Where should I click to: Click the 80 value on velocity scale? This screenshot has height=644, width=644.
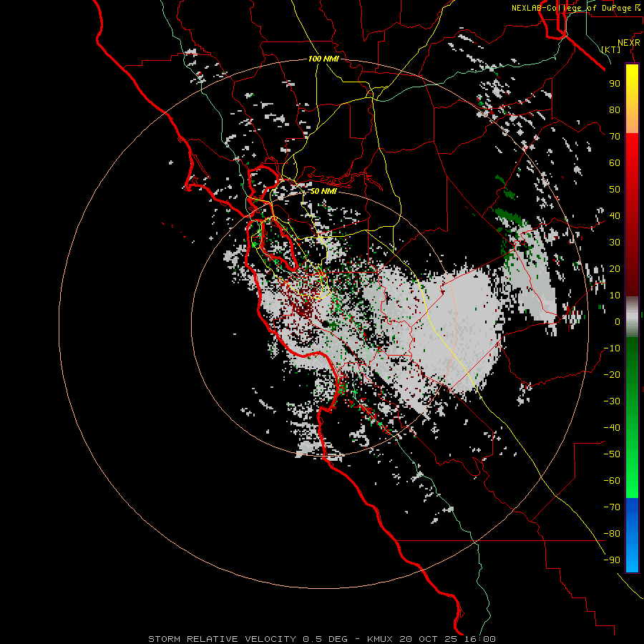(615, 110)
